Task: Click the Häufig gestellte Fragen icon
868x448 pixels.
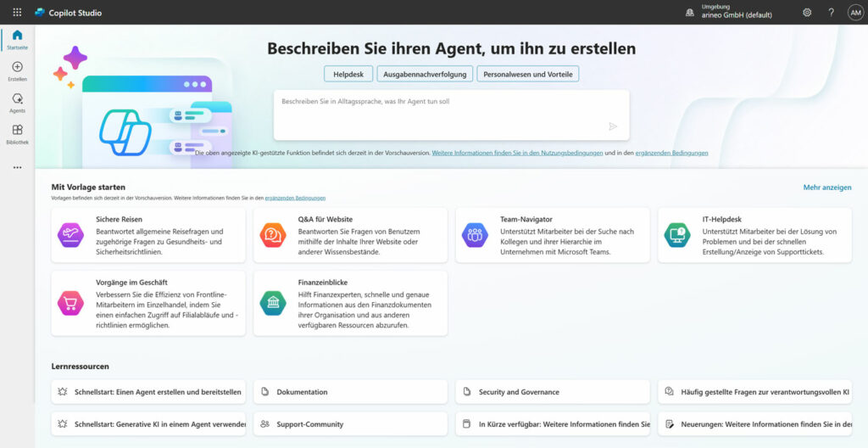Action: (x=669, y=391)
